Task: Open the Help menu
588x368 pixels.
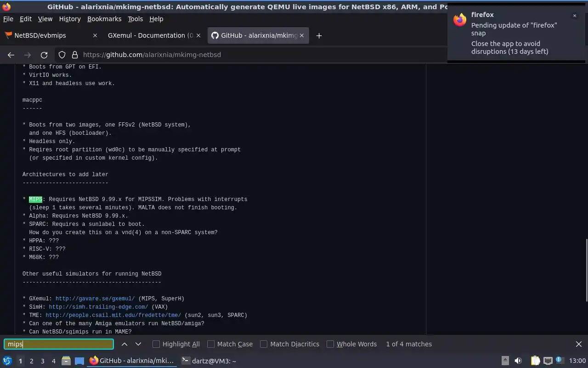Action: point(156,19)
